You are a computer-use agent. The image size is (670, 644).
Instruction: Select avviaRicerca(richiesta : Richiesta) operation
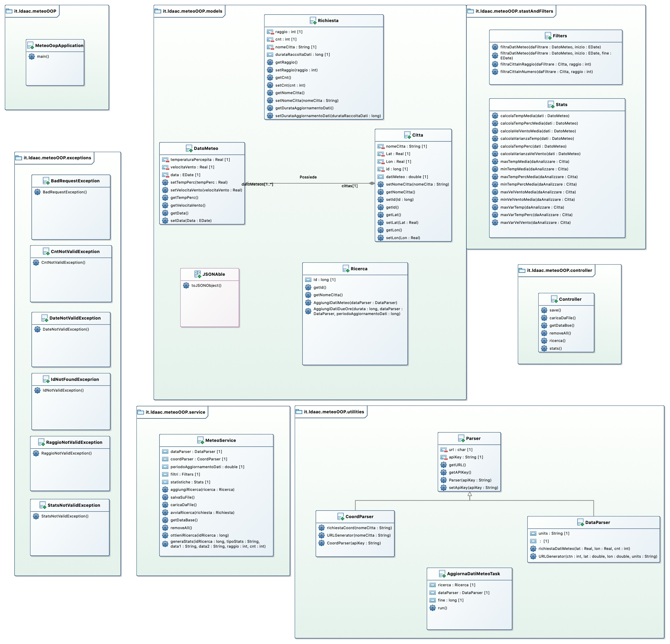pos(203,513)
